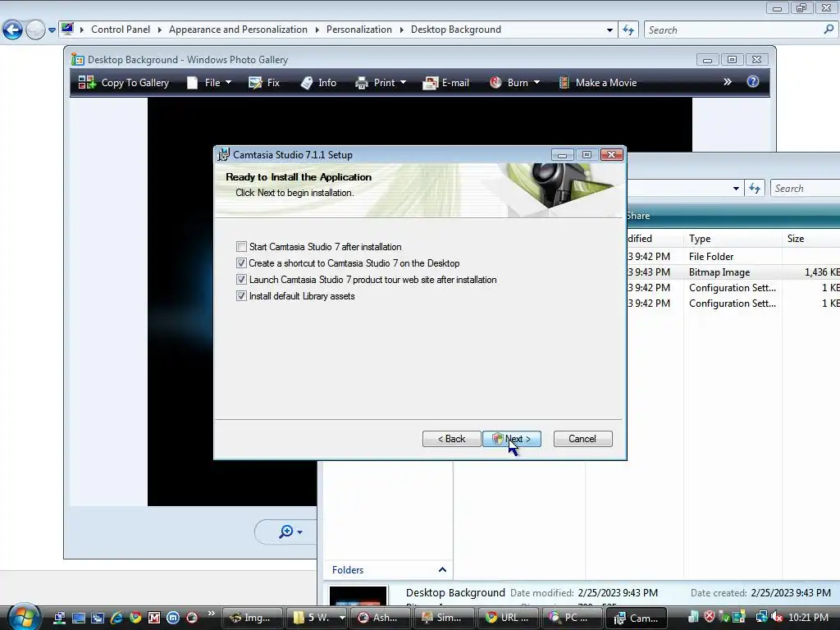Open Fix in Photo Gallery toolbar
Screen dimensions: 840x630
pyautogui.click(x=264, y=83)
